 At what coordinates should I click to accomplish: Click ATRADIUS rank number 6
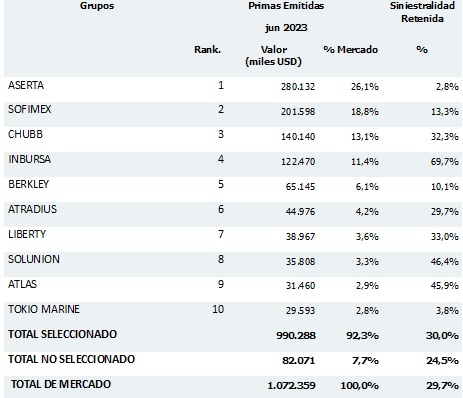pyautogui.click(x=221, y=209)
